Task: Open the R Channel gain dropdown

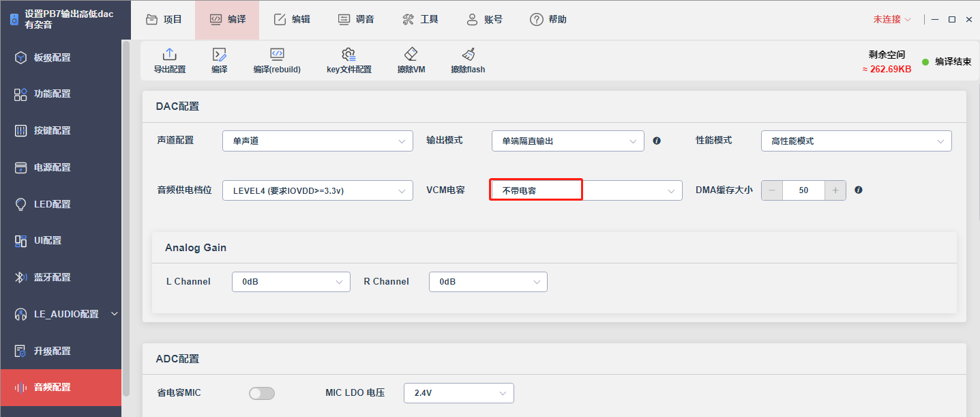Action: [x=488, y=282]
